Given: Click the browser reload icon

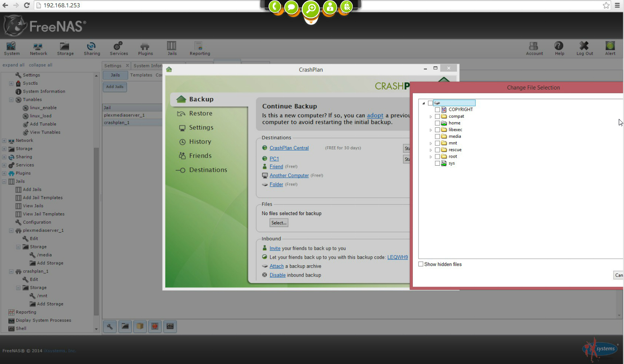Looking at the screenshot, I should pyautogui.click(x=27, y=5).
